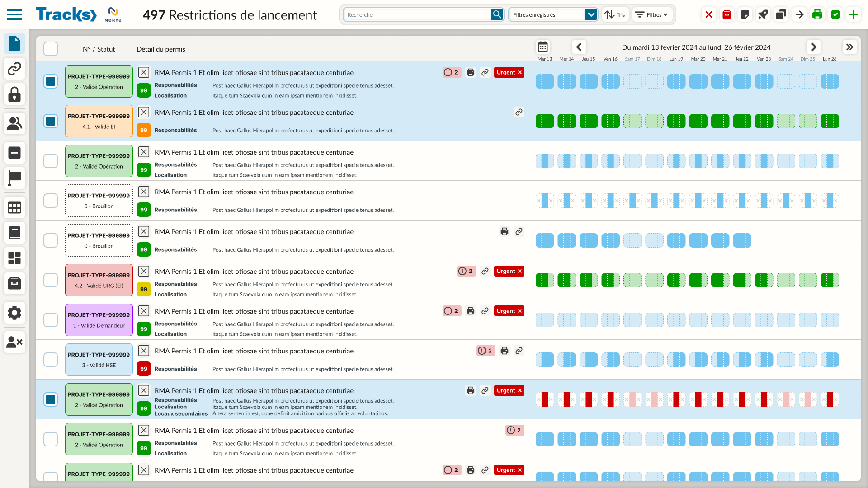Click the green printer toolbar icon
868x488 pixels.
tap(817, 14)
